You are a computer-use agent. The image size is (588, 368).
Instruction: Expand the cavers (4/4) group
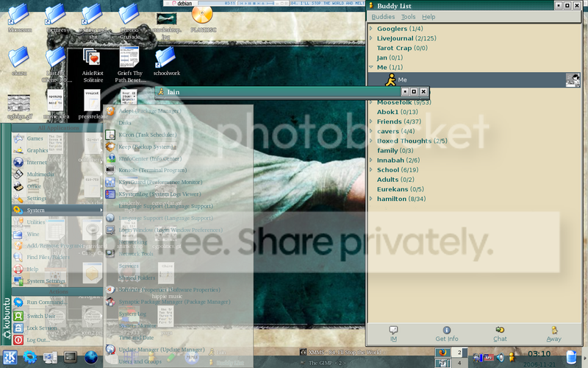tap(371, 131)
